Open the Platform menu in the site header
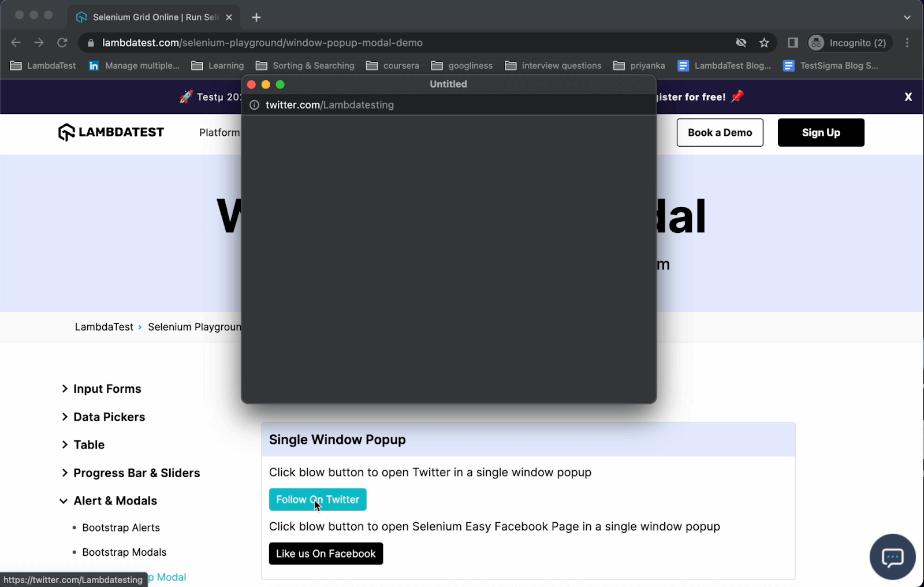The image size is (924, 587). click(219, 133)
